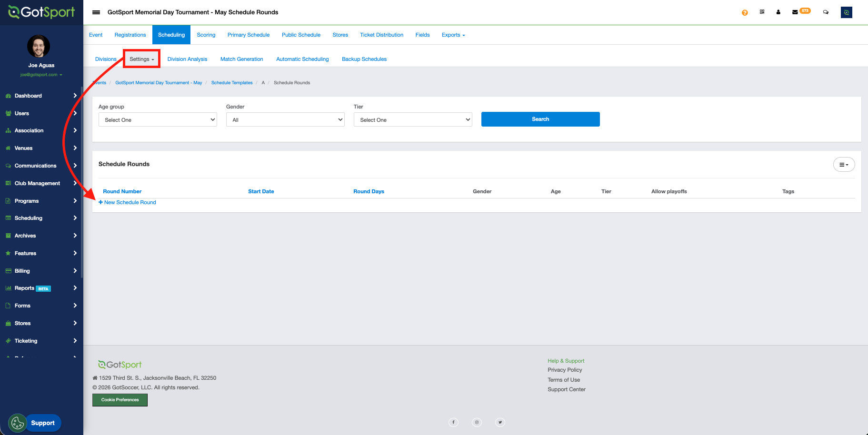This screenshot has height=435, width=868.
Task: Open the QR code icon in header
Action: (x=762, y=12)
